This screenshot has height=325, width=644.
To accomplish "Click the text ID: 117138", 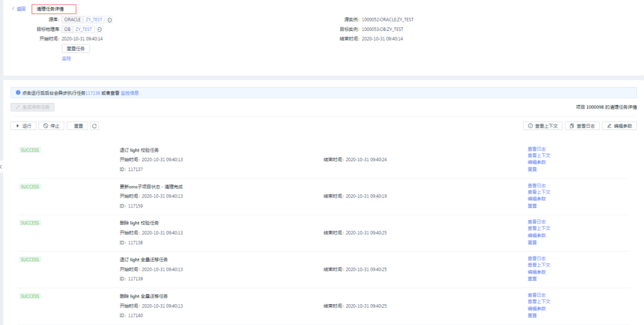I will pyautogui.click(x=131, y=243).
